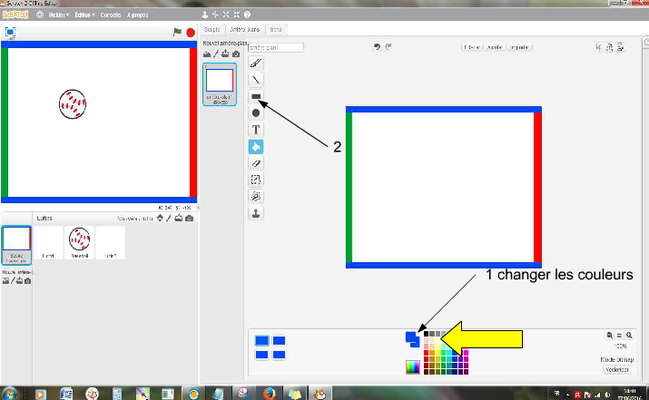Viewport: 649px width, 400px height.
Task: Paint a new sprite icon
Action: coord(168,218)
